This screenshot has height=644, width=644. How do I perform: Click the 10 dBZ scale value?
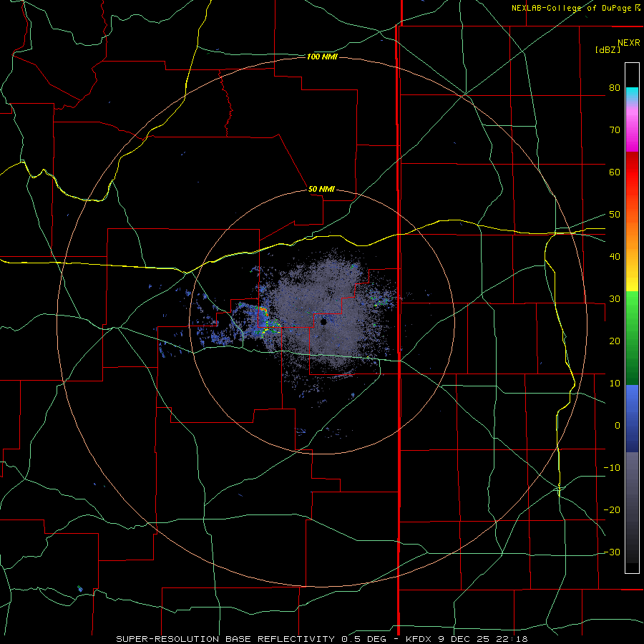pyautogui.click(x=615, y=384)
